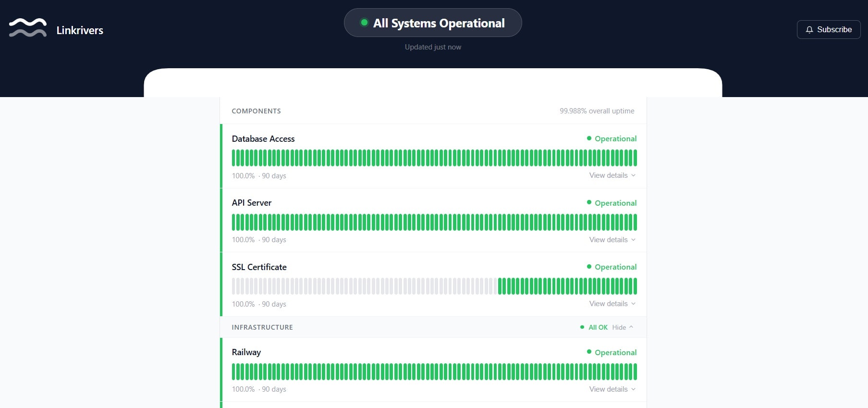
Task: Click Database Access component name
Action: point(263,139)
